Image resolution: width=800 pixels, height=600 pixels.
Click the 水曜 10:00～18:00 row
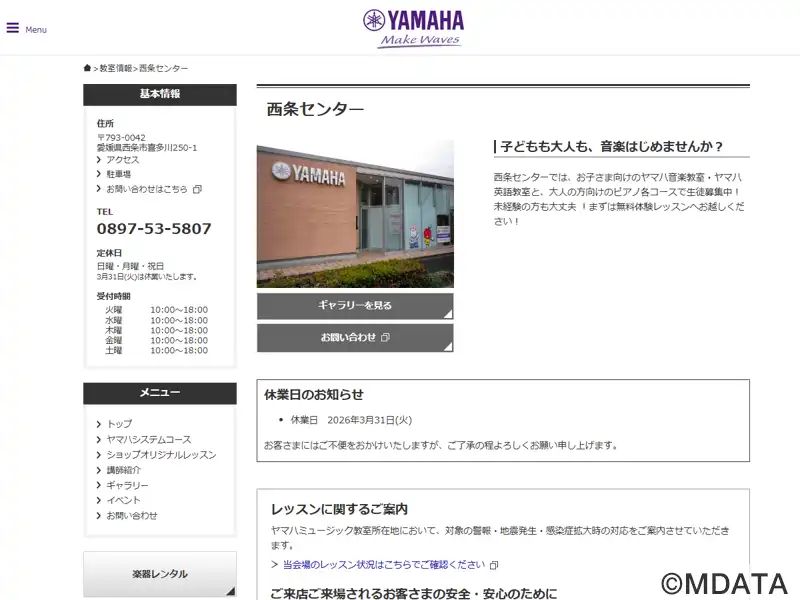click(156, 320)
